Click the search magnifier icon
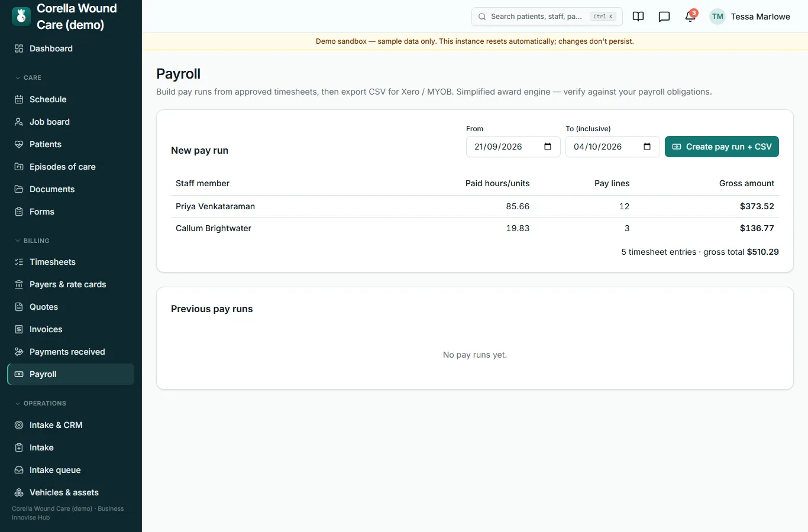 (482, 17)
